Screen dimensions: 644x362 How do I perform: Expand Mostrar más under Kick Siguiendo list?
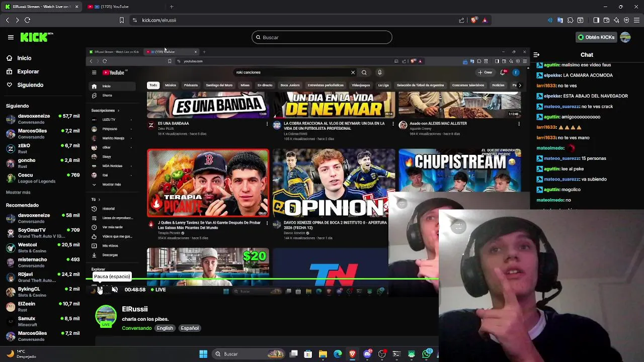coord(18,193)
